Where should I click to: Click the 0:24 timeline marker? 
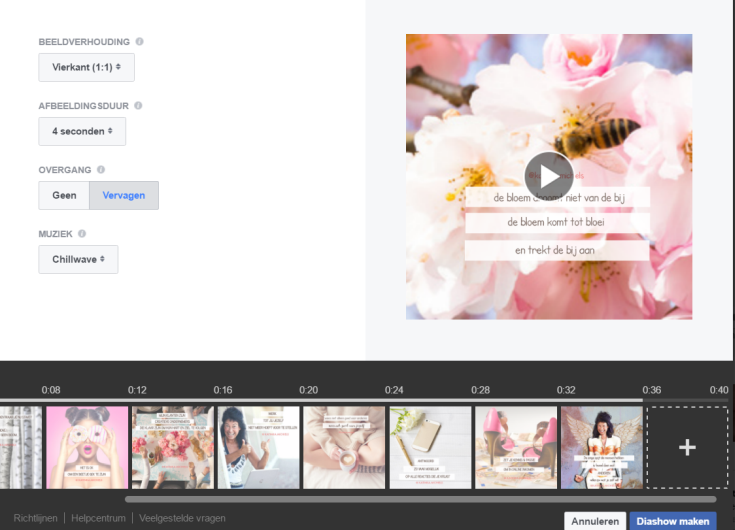394,390
